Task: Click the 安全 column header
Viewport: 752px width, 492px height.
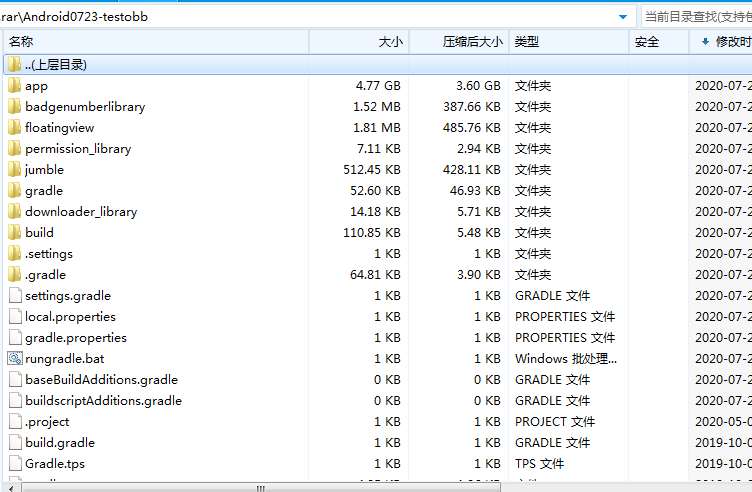Action: coord(647,41)
